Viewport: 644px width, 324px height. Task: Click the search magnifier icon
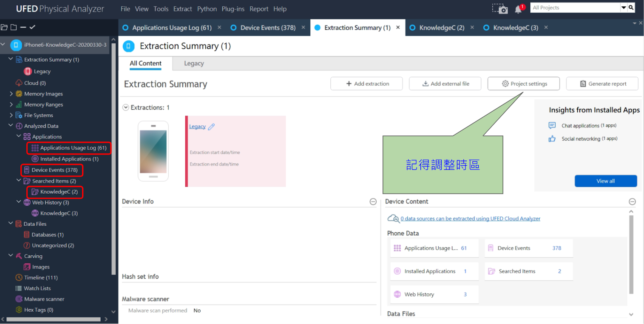tap(631, 7)
